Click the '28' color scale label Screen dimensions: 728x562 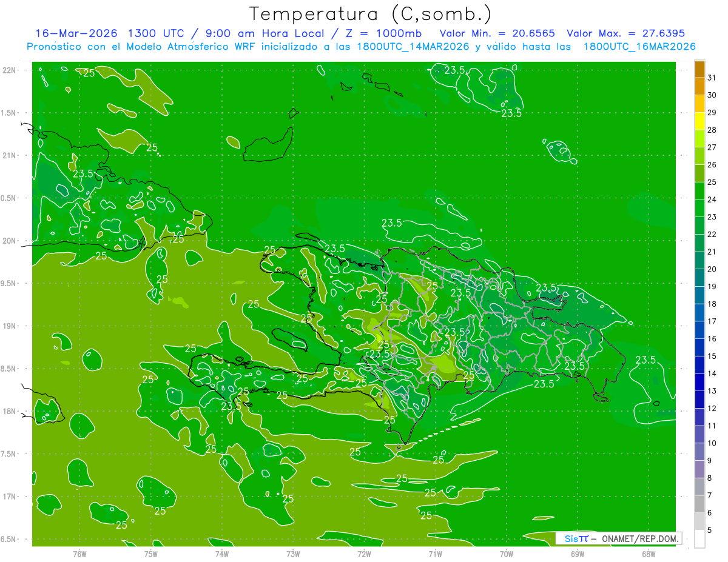click(x=712, y=130)
